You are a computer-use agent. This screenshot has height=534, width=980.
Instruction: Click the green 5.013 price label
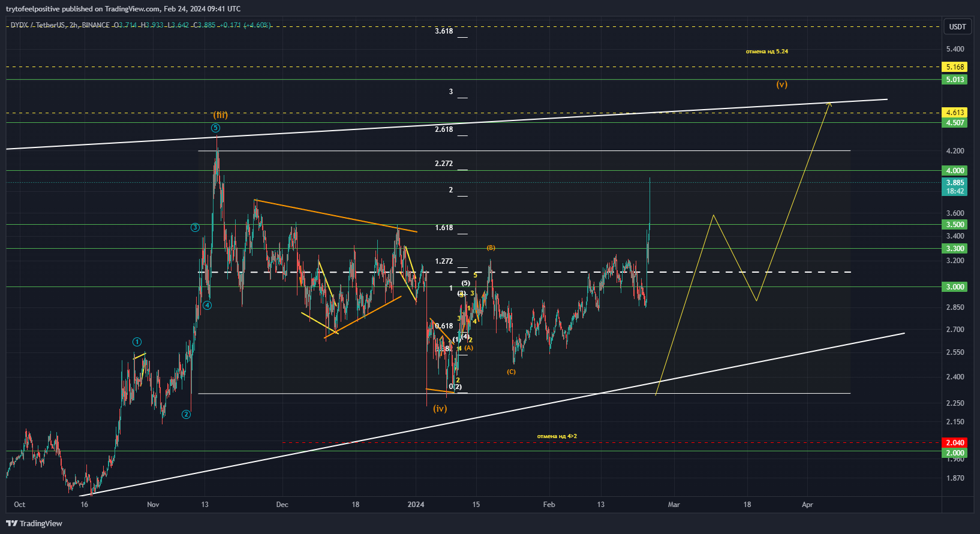click(x=955, y=80)
